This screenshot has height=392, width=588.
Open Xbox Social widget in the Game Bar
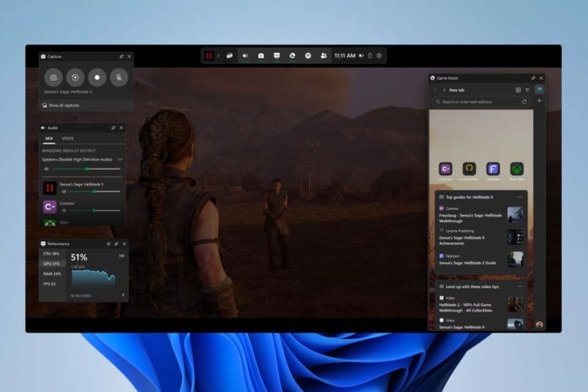(x=323, y=56)
